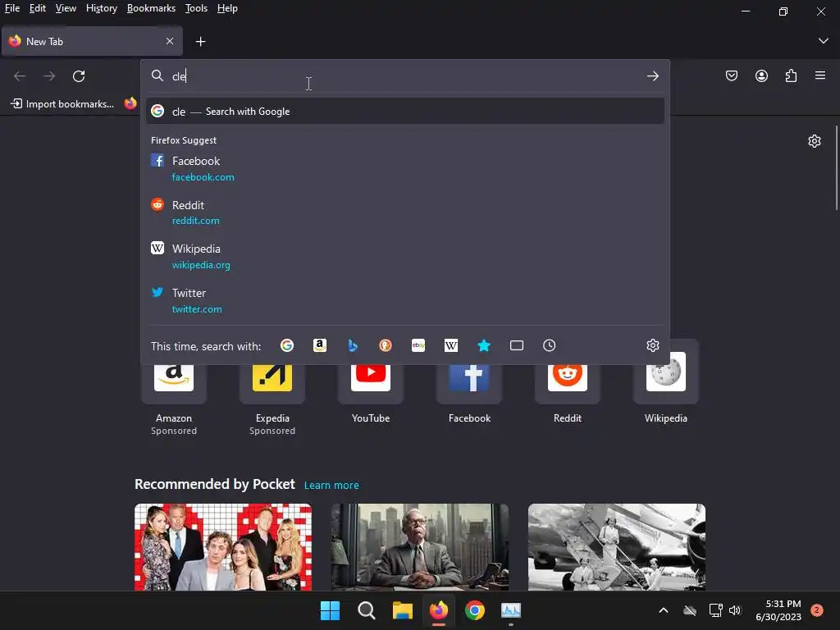The image size is (840, 630).
Task: Open Pocket story with airplane stairs photo
Action: 617,547
